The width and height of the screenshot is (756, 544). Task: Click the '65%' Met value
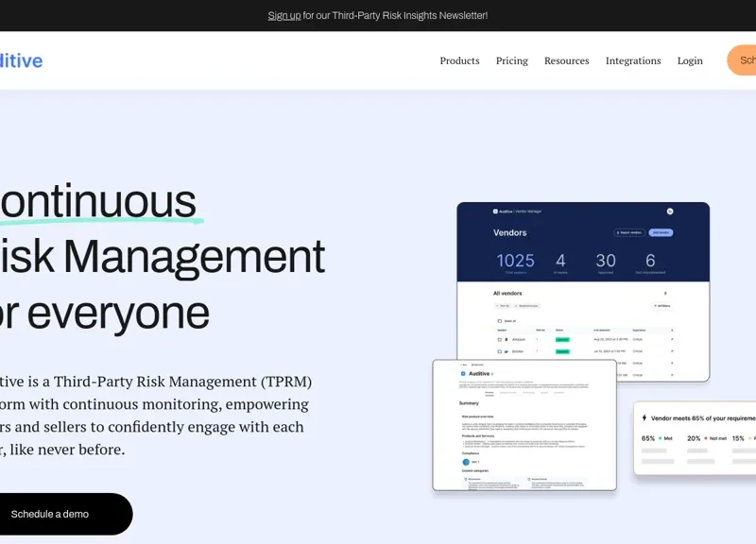648,438
